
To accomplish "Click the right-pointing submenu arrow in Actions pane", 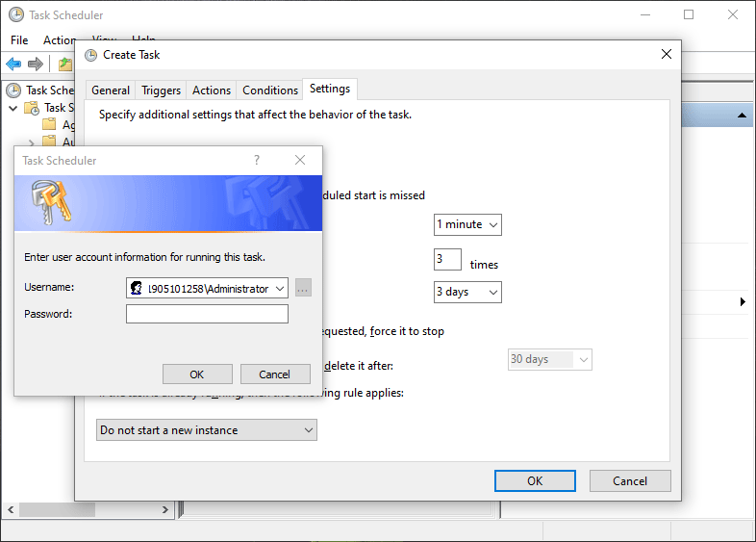I will [743, 301].
